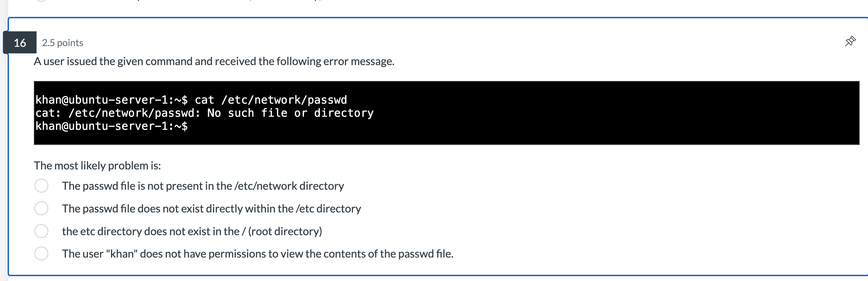Click the question number 16 badge

20,43
